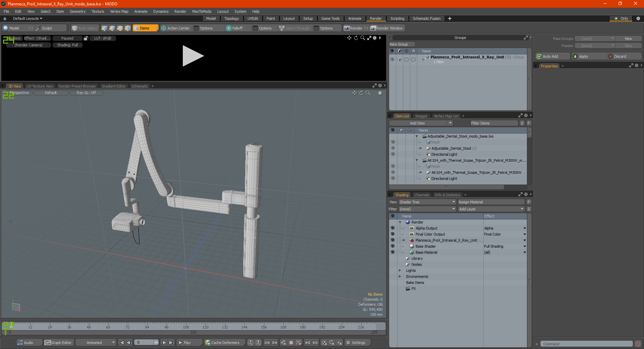
Task: Click the red record icon beside Command field
Action: [638, 344]
